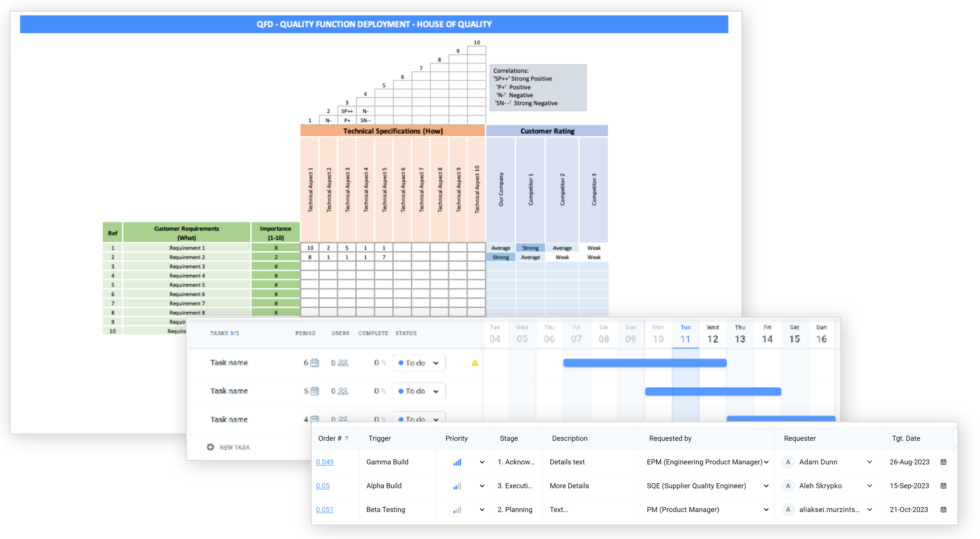980x539 pixels.
Task: Click users icon in second task row
Action: (x=343, y=391)
